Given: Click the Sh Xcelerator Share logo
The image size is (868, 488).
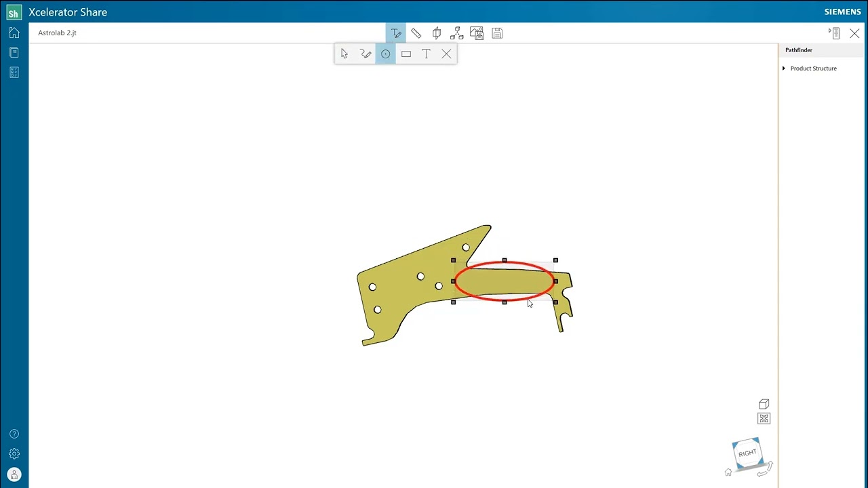Looking at the screenshot, I should pos(14,12).
